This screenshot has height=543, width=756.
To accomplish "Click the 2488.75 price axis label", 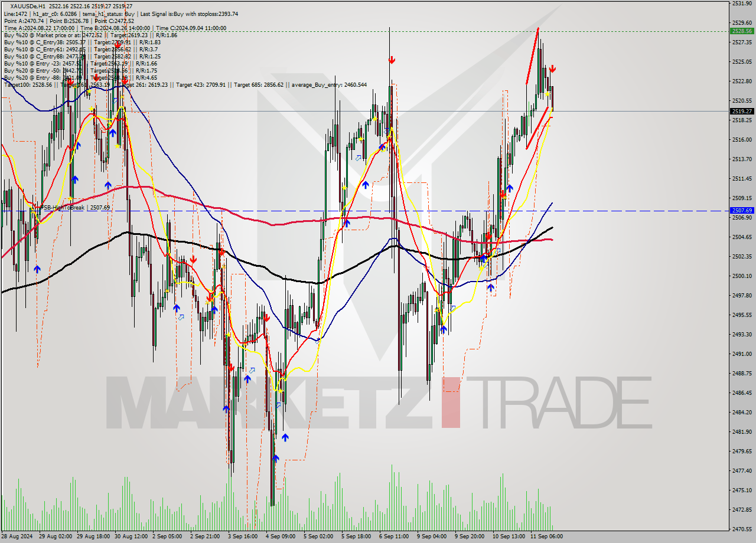I will pos(742,373).
